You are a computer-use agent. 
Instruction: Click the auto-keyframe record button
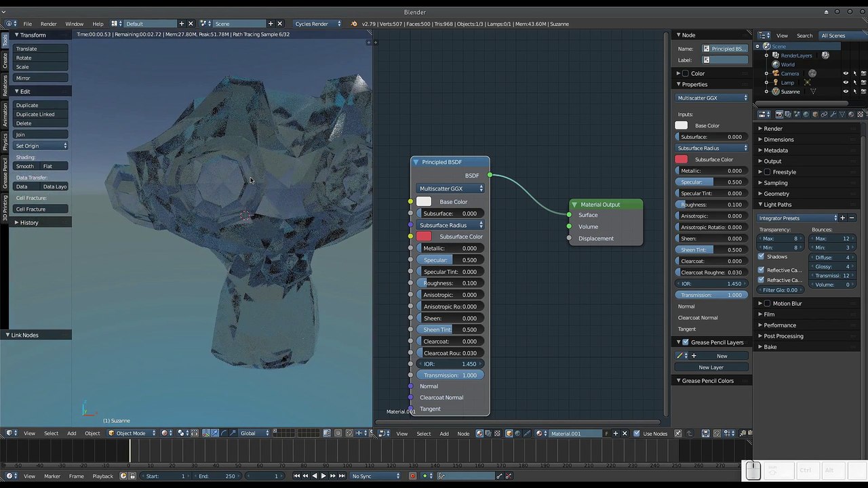coord(412,476)
